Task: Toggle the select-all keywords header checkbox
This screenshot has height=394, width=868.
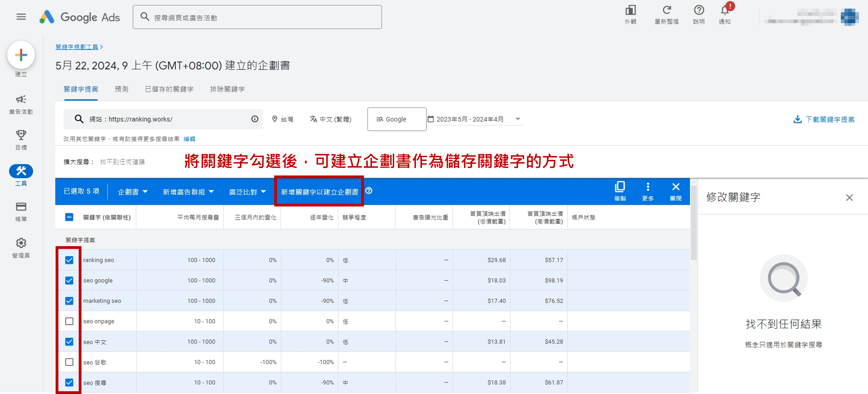Action: pyautogui.click(x=69, y=217)
